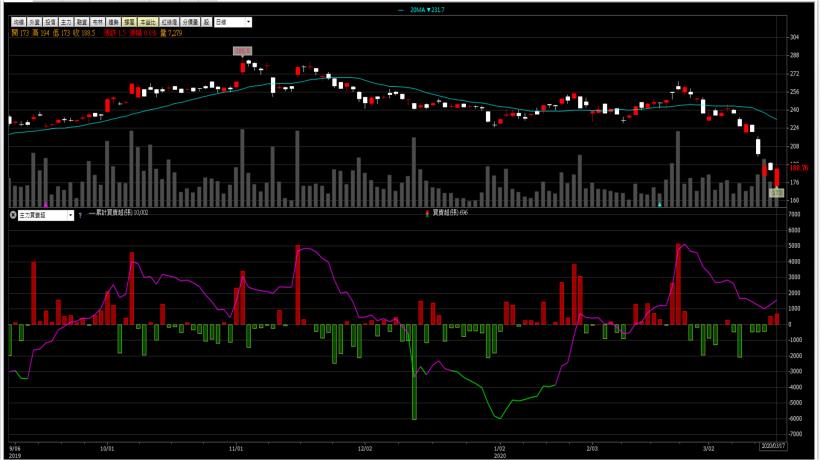The height and width of the screenshot is (460, 820).
Task: Click the 紅綠燈 button
Action: tap(167, 21)
